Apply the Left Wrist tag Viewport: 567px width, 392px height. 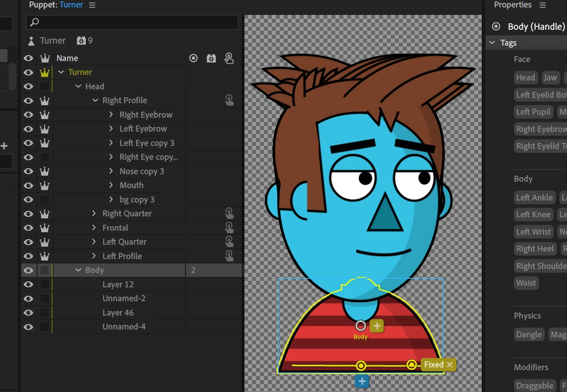point(533,232)
